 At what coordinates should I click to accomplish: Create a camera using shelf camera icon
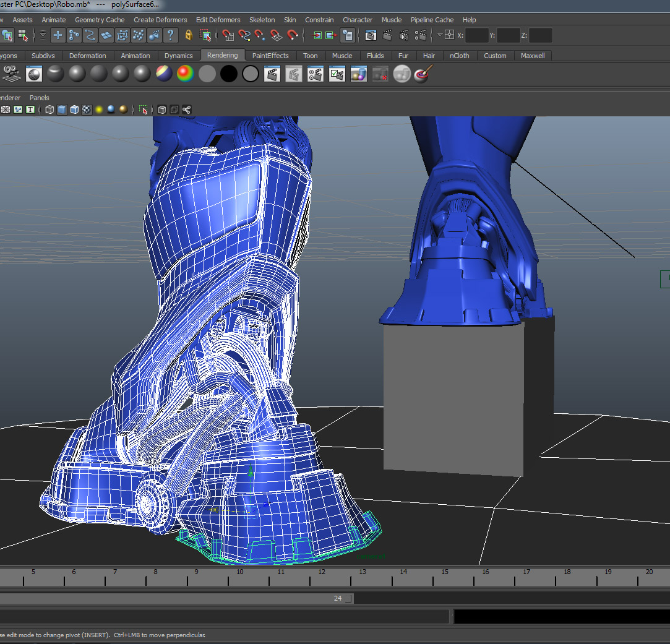tap(12, 74)
